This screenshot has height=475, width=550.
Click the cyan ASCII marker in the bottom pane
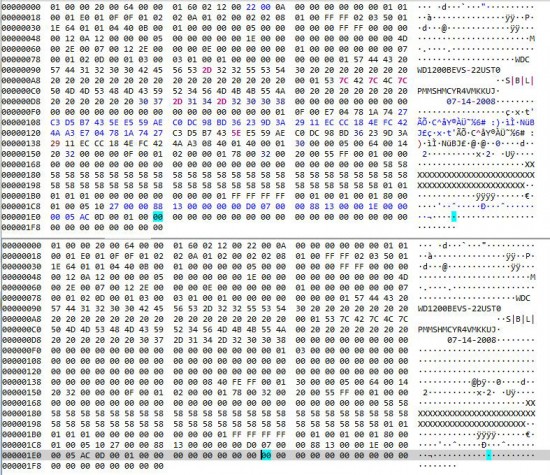click(488, 455)
